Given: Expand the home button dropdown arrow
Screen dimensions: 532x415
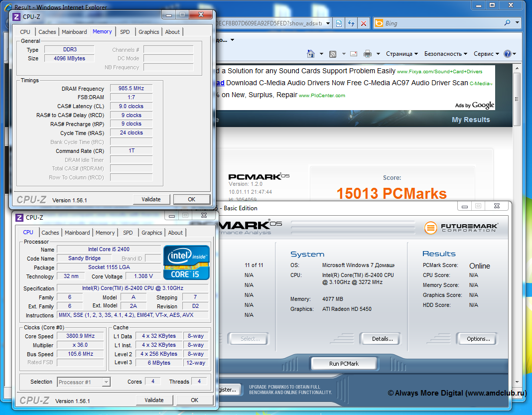Looking at the screenshot, I should [x=321, y=54].
